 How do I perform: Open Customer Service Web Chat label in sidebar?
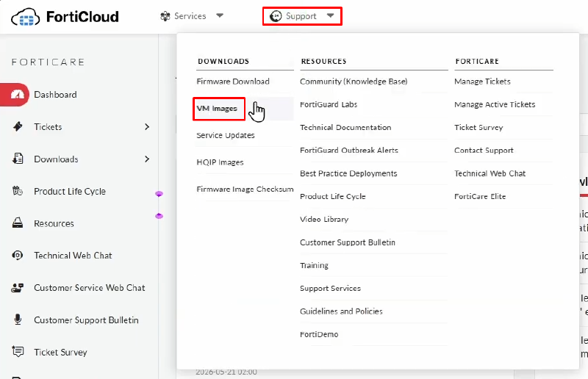pyautogui.click(x=89, y=288)
